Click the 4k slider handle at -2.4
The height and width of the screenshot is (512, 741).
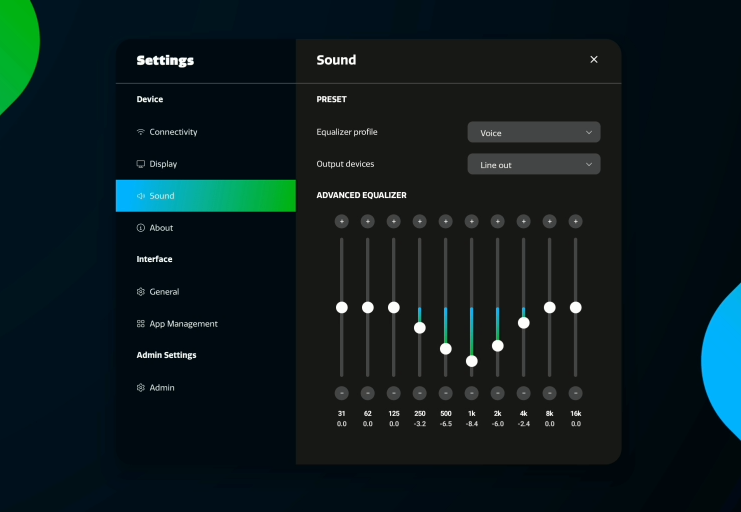pyautogui.click(x=524, y=323)
